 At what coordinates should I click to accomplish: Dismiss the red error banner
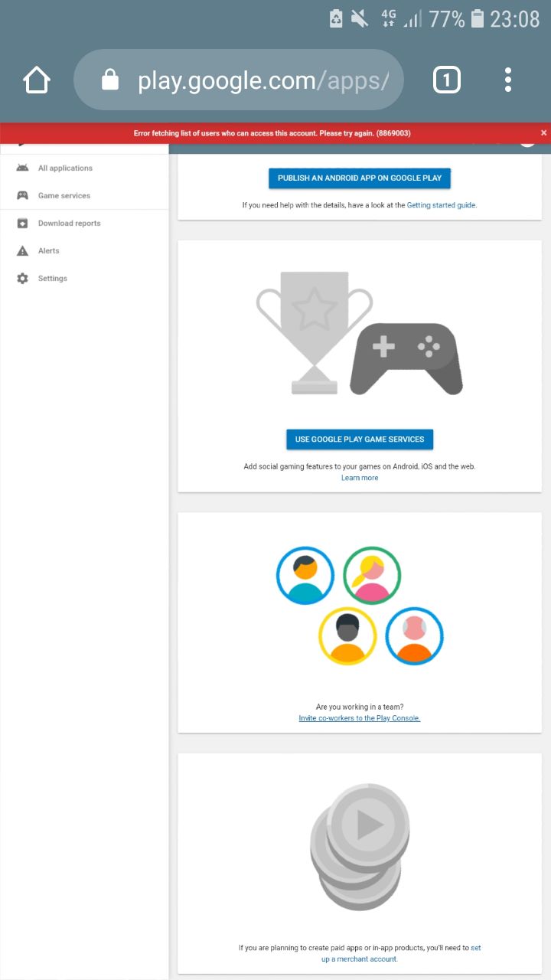543,133
